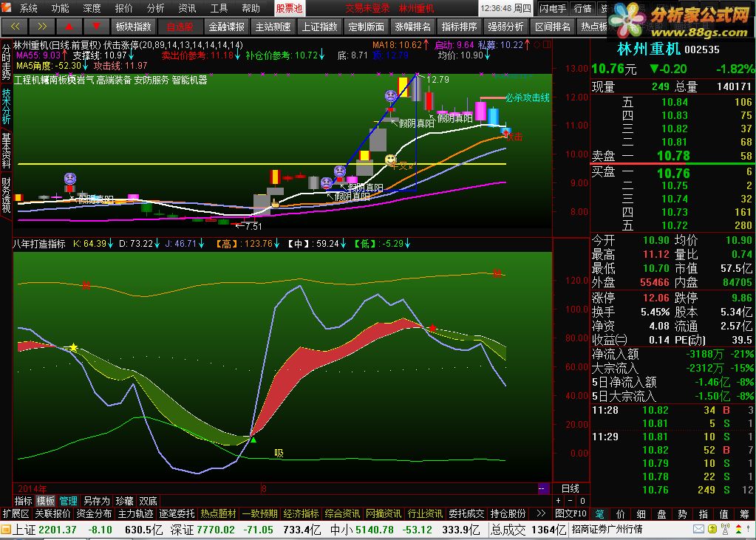Click the 珍藏 tab below chart
Viewport: 756px width, 540px height.
pyautogui.click(x=125, y=501)
